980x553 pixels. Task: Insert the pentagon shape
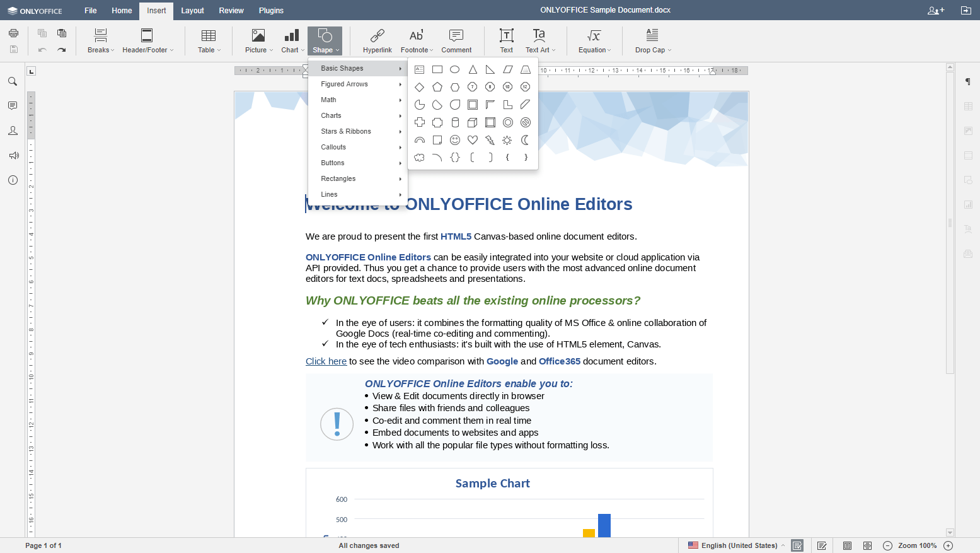coord(437,87)
